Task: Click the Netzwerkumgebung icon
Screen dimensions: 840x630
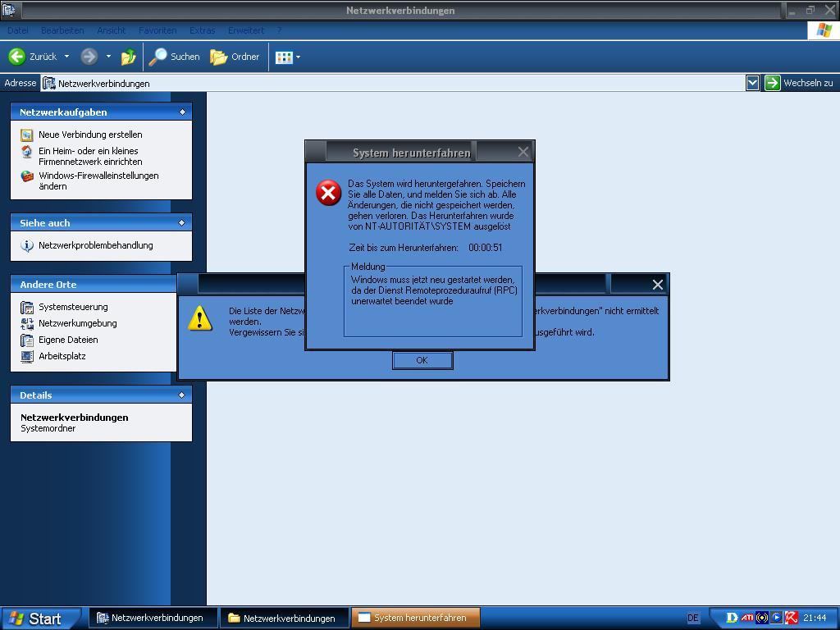Action: (x=27, y=323)
